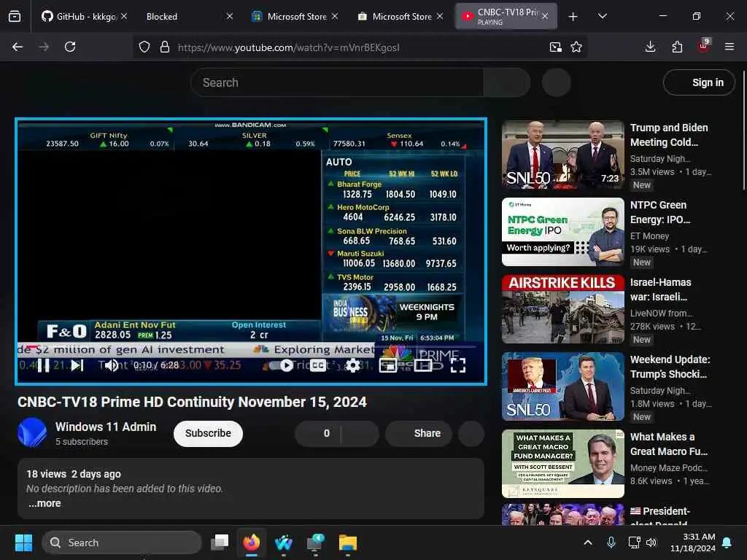Image resolution: width=747 pixels, height=560 pixels.
Task: Click the page vertical scrollbar
Action: pos(743,131)
